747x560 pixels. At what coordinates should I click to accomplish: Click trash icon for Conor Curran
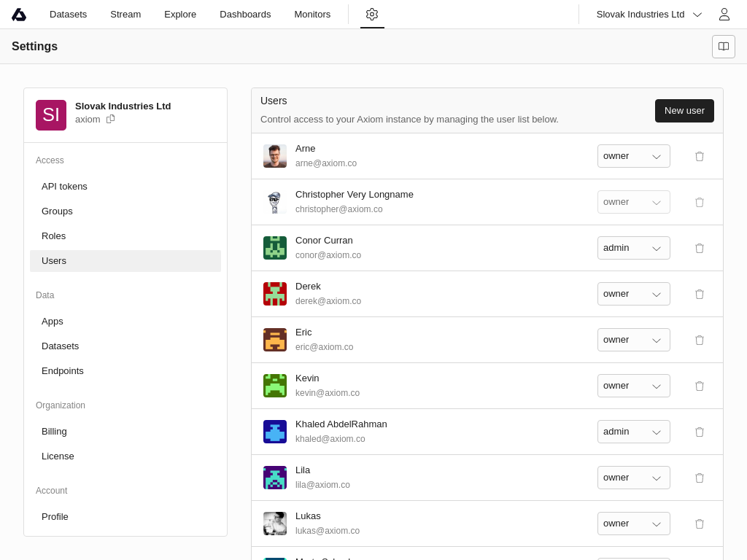(x=699, y=248)
